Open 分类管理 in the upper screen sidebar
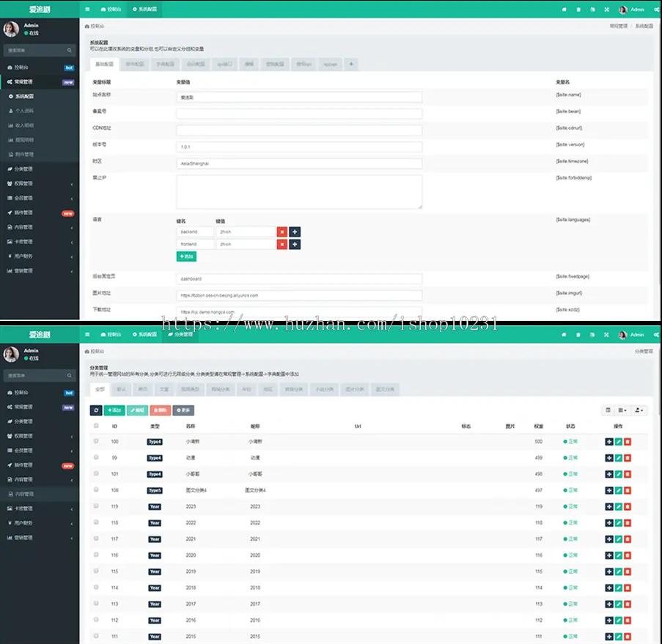The width and height of the screenshot is (662, 644). (40, 169)
